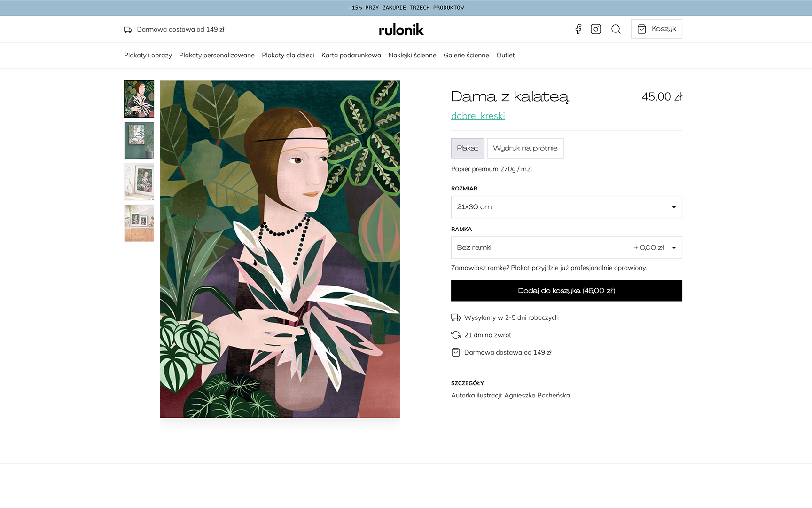812x508 pixels.
Task: Open the Outlet menu item
Action: coord(506,55)
